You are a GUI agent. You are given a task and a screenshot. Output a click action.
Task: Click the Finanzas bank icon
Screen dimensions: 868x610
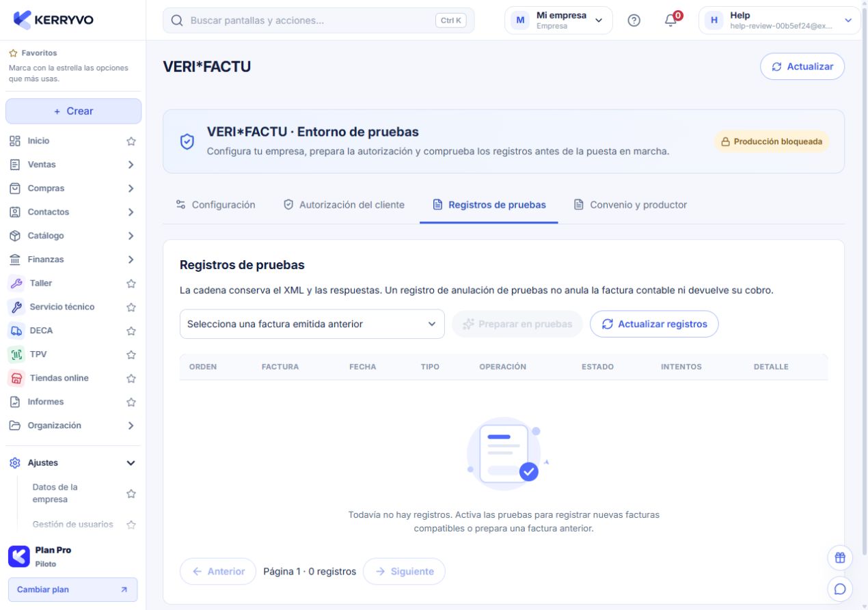[15, 260]
